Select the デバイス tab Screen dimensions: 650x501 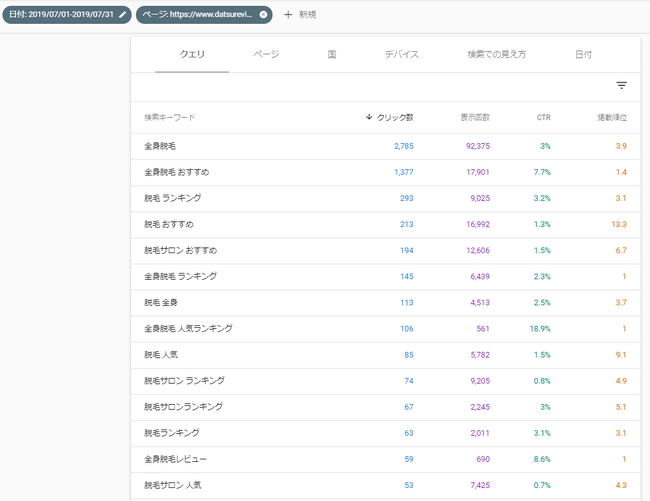401,54
